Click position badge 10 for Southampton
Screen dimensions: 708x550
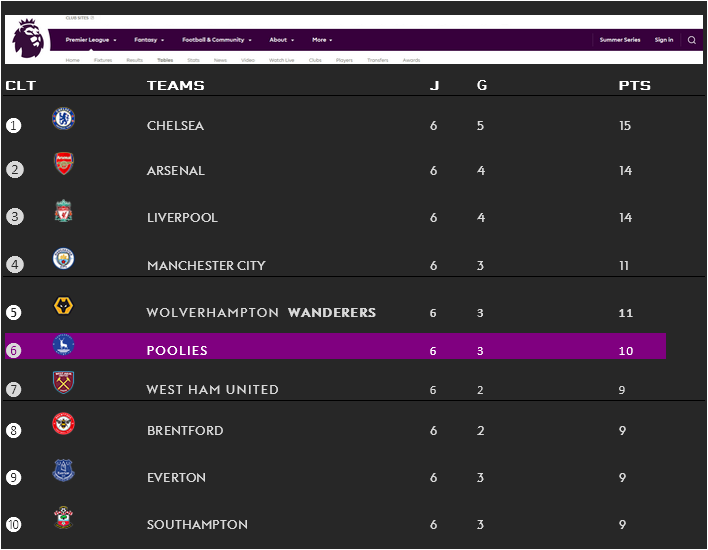(x=14, y=525)
